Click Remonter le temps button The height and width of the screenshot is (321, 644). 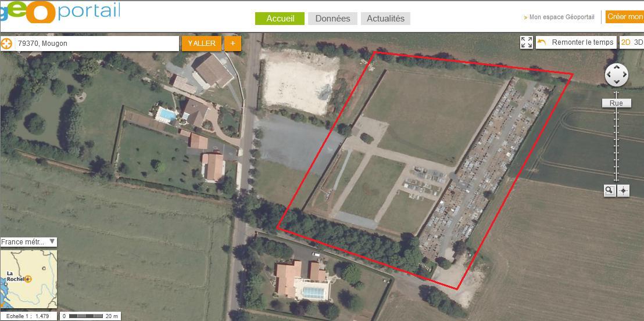click(x=576, y=42)
